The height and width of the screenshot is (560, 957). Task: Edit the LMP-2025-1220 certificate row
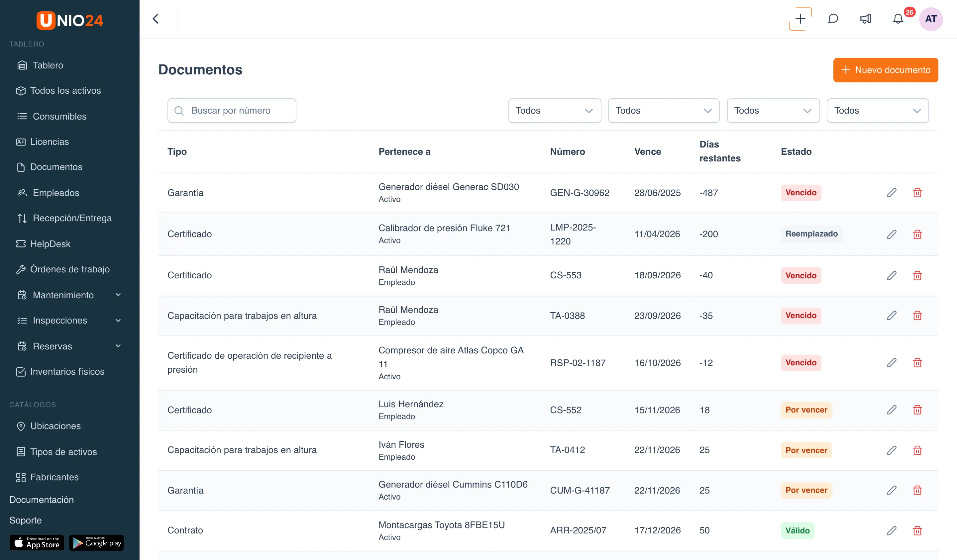(x=892, y=234)
